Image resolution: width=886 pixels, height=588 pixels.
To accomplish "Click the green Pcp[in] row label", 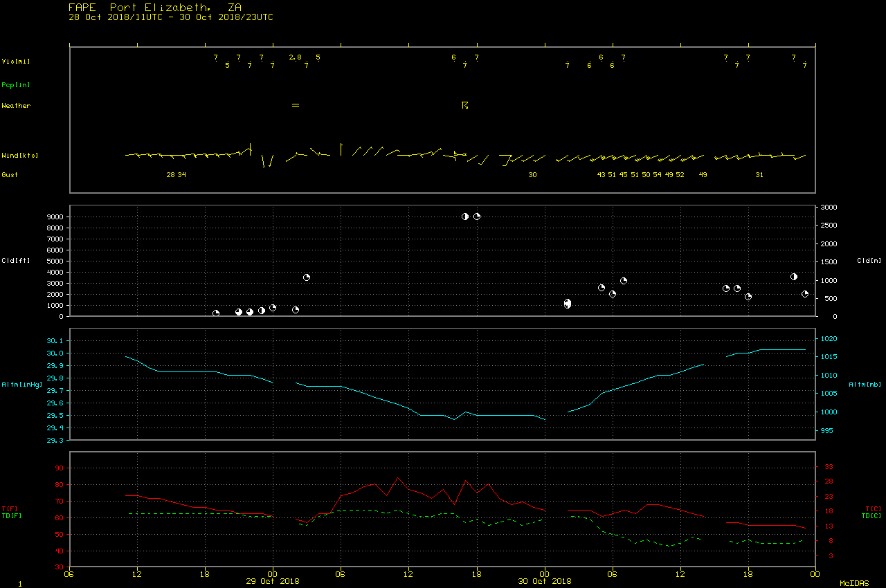I will coord(16,85).
